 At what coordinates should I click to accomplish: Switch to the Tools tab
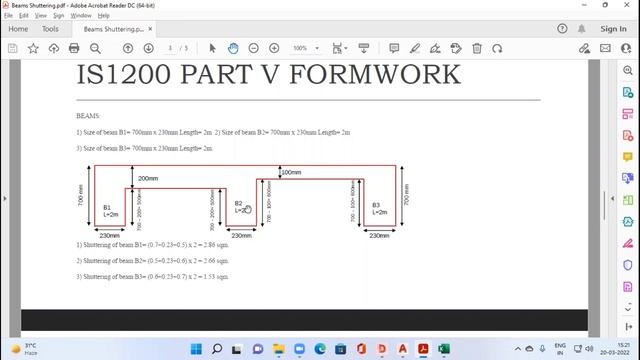(x=50, y=29)
